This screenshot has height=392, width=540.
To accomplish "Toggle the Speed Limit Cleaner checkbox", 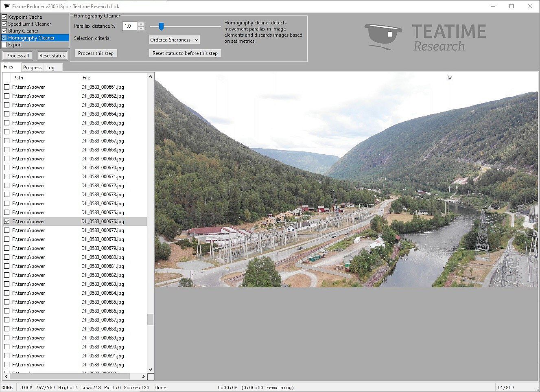I will [4, 24].
